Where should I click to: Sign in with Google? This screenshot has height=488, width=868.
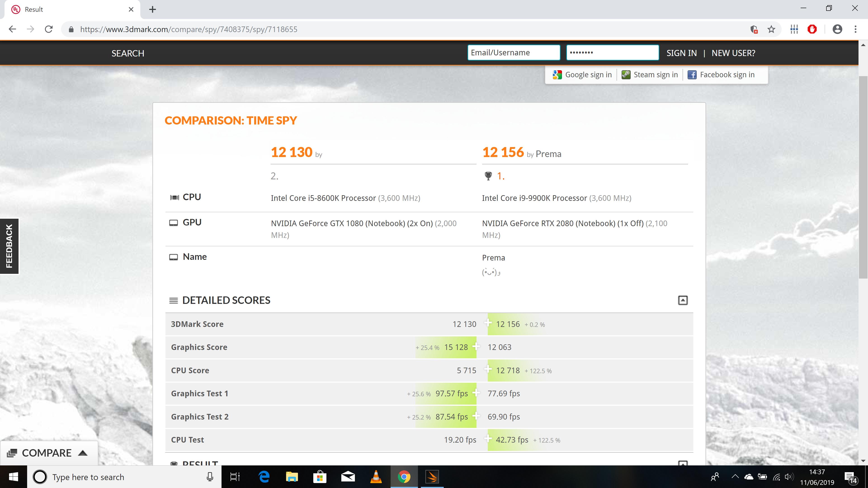pos(582,75)
